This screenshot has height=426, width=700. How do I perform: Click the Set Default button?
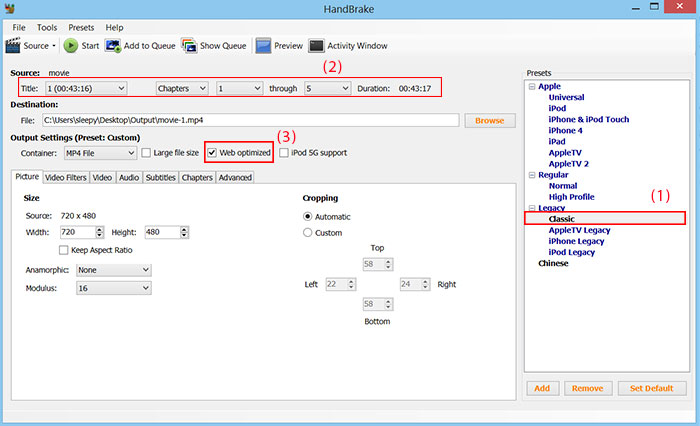(650, 388)
